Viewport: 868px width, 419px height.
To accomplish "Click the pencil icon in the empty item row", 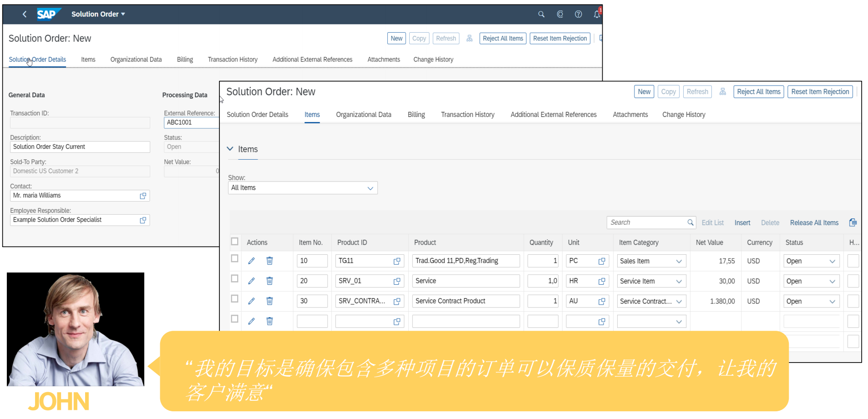I will tap(251, 321).
